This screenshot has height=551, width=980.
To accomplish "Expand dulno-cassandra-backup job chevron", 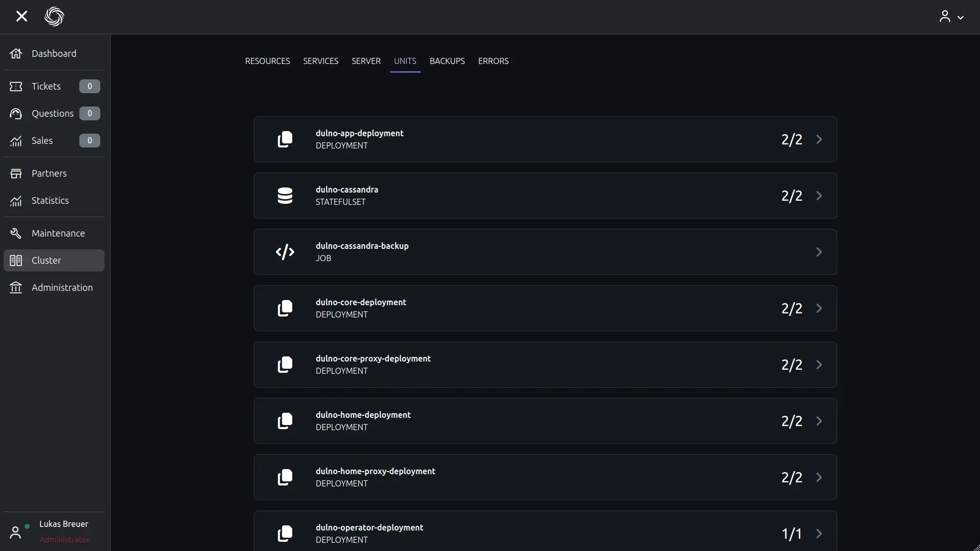I will click(x=819, y=252).
